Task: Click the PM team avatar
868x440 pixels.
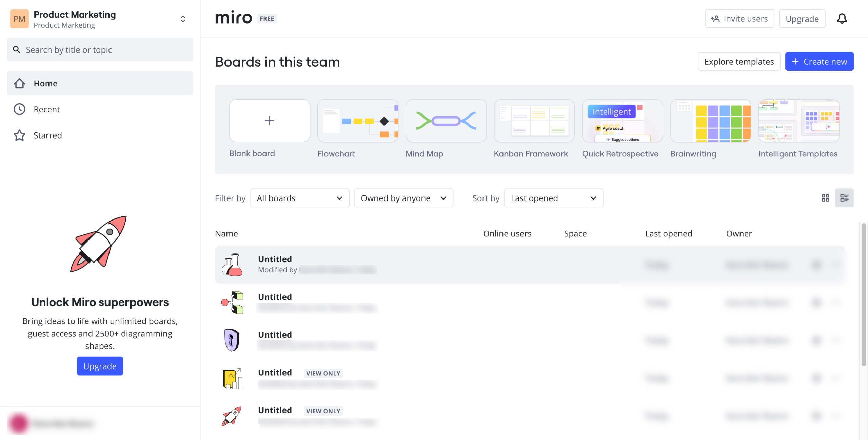Action: [x=19, y=19]
